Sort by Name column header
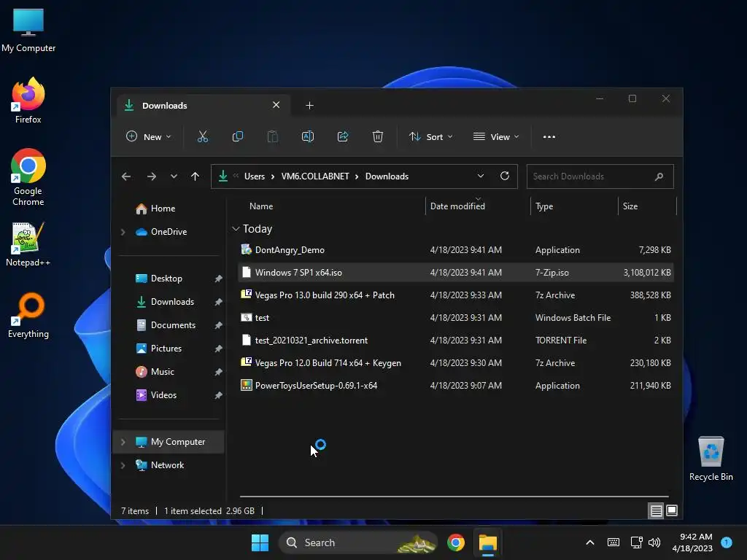This screenshot has width=747, height=560. click(x=261, y=206)
